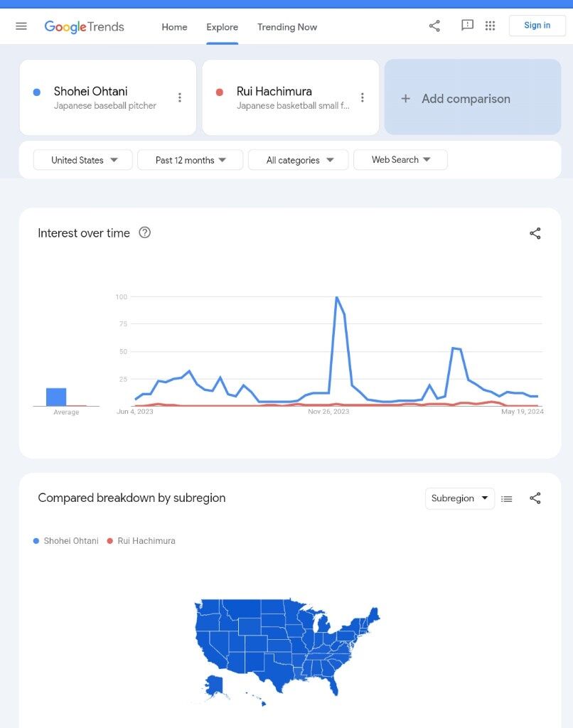Share the Interest over time chart
This screenshot has width=573, height=728.
535,233
